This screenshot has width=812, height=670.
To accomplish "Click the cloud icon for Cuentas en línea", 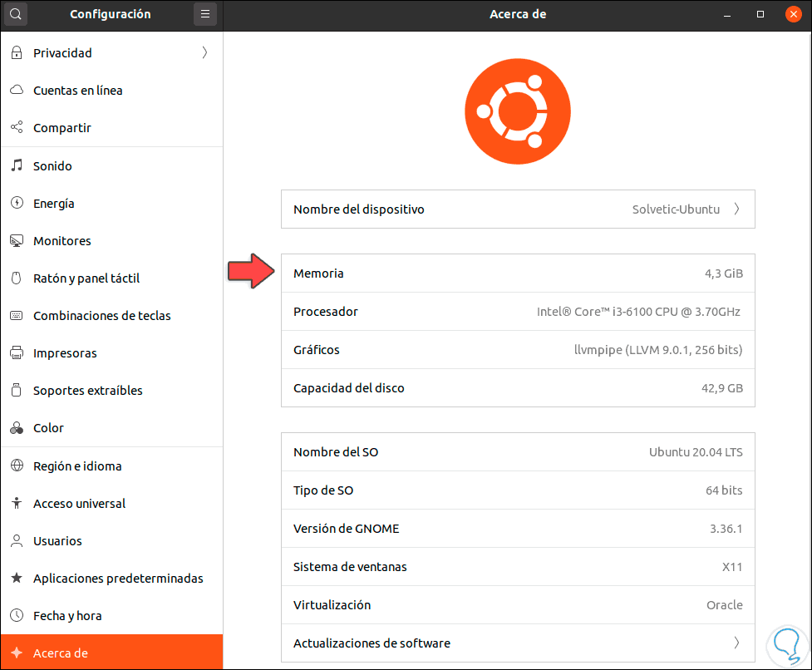I will tap(17, 90).
